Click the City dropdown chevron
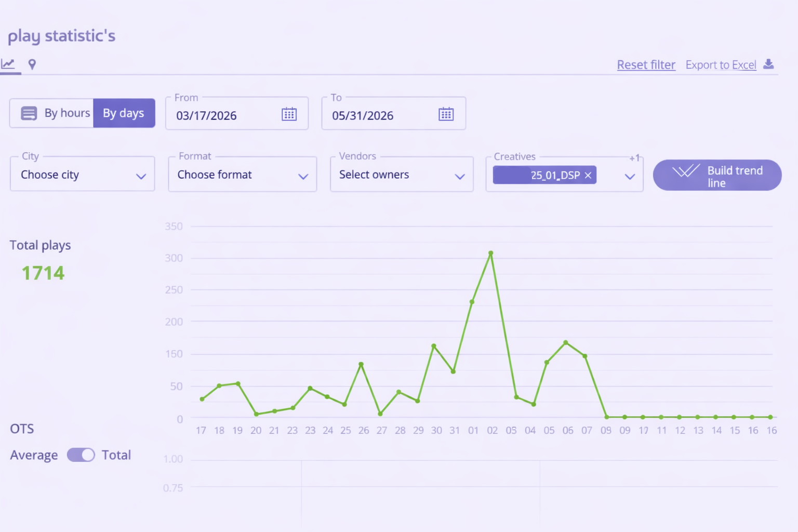The height and width of the screenshot is (532, 798). [x=141, y=176]
